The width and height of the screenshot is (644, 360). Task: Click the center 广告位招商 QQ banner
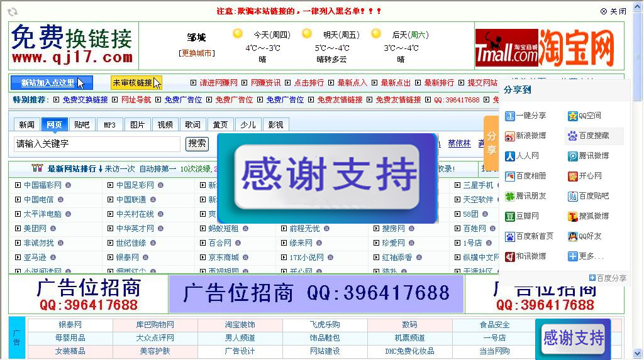click(316, 294)
